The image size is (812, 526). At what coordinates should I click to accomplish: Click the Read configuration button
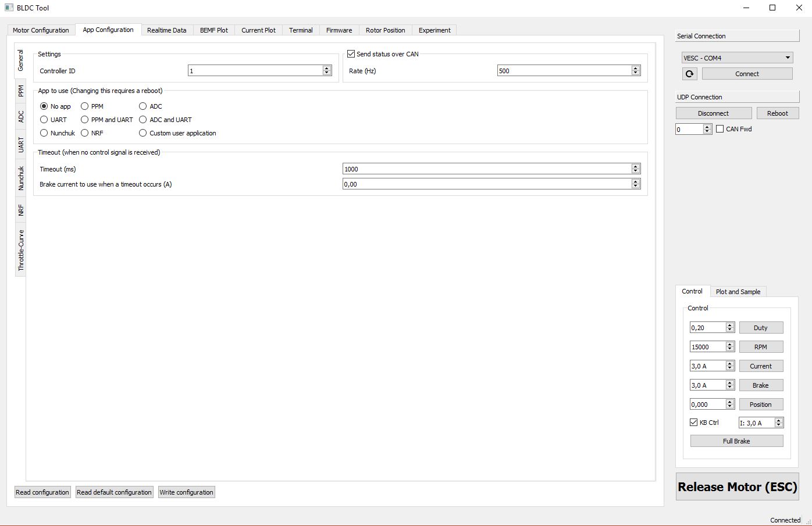pos(42,492)
